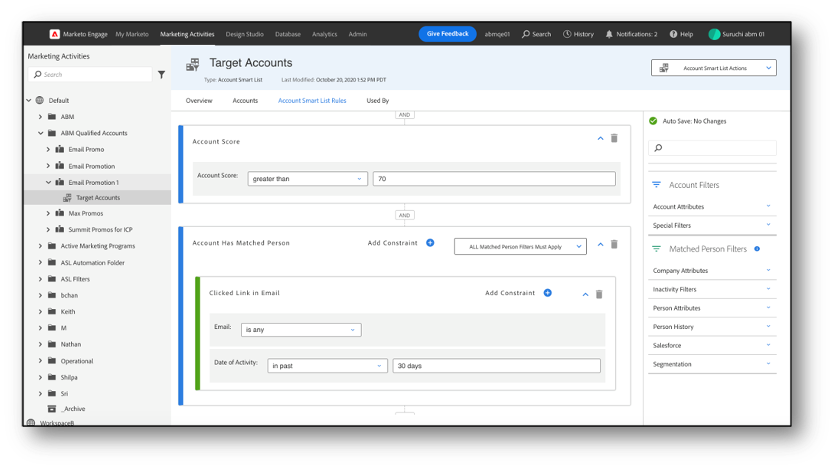Click the Default workspace globe icon
This screenshot has width=834, height=469.
click(x=40, y=100)
